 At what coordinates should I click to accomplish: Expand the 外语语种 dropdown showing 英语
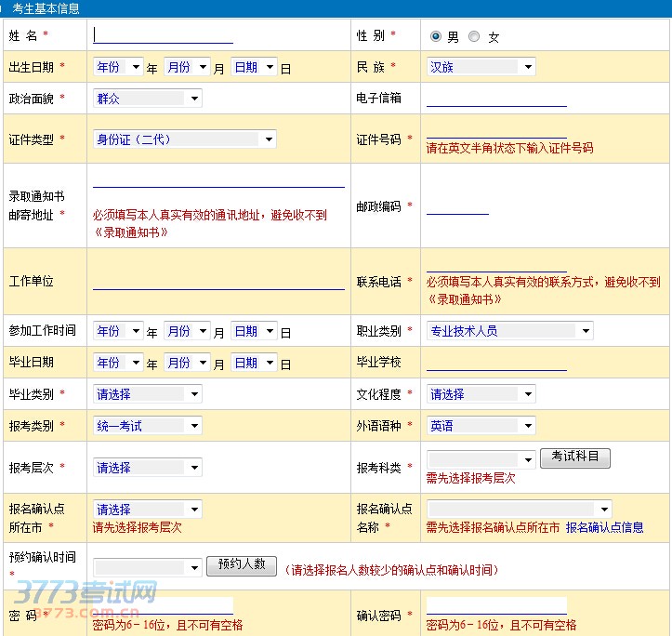pos(481,426)
